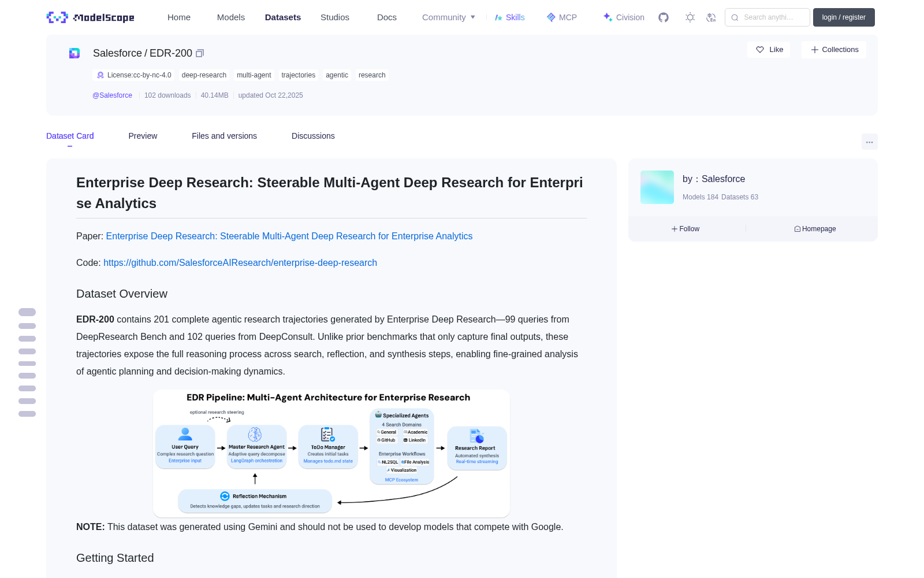The width and height of the screenshot is (924, 578).
Task: Click the login / register button
Action: [x=844, y=17]
